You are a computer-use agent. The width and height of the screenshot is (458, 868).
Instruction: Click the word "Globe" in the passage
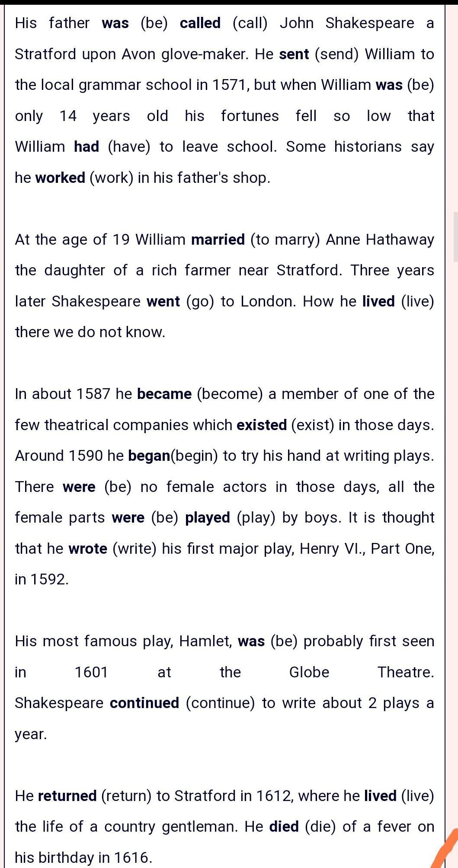coord(309,673)
